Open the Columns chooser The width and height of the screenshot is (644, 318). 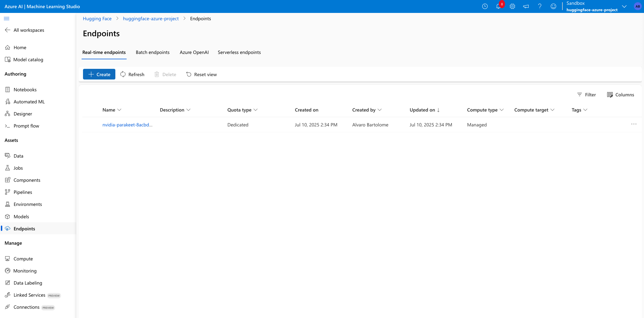click(x=620, y=95)
